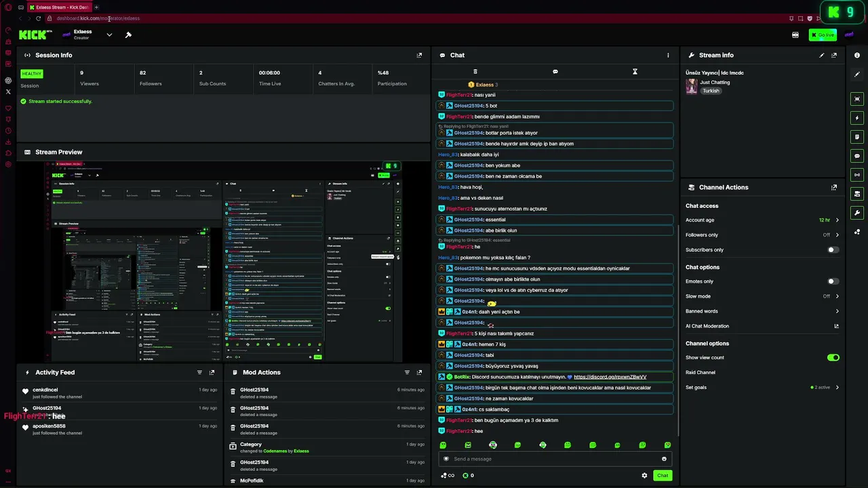The height and width of the screenshot is (488, 868).
Task: Reload the page in the browser
Action: [x=38, y=18]
